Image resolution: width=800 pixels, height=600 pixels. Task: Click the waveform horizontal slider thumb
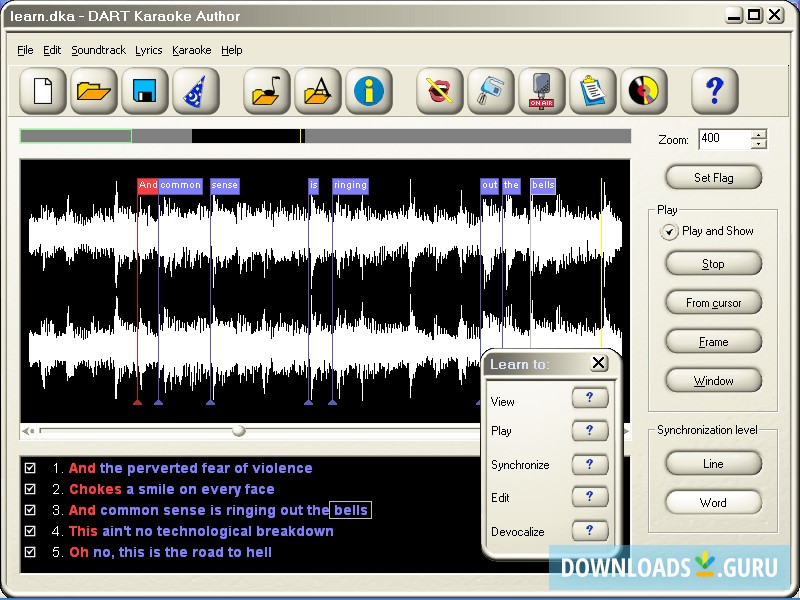238,431
